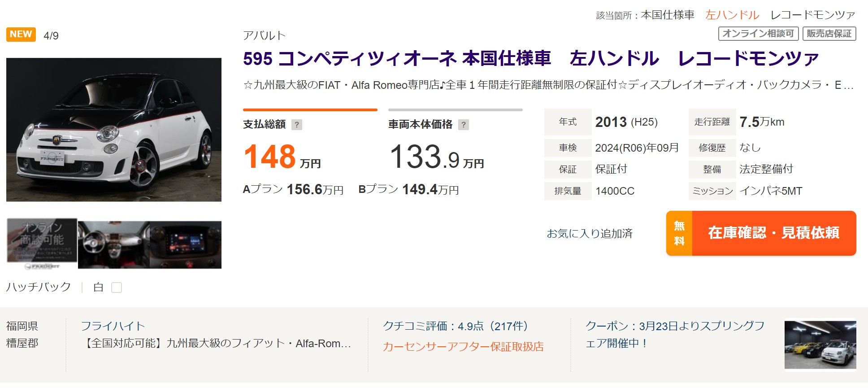Click the 左ハンドル highlighted keyword at top
Viewport: 868px width, 388px height.
pos(732,15)
